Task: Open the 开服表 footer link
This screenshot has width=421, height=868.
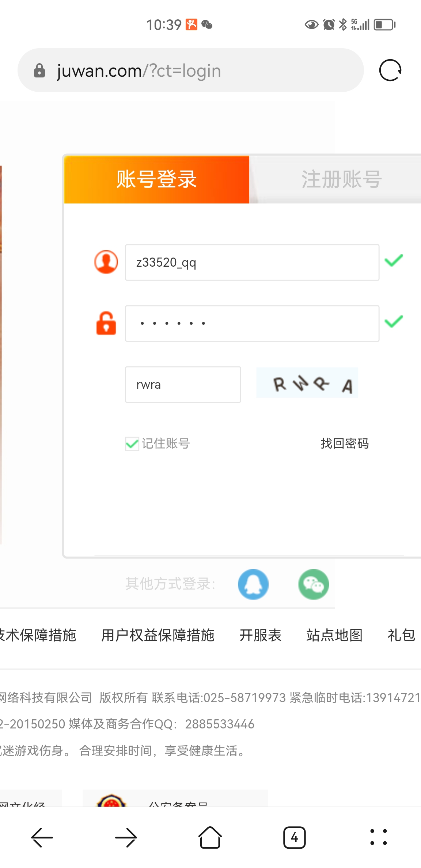Action: pyautogui.click(x=261, y=635)
